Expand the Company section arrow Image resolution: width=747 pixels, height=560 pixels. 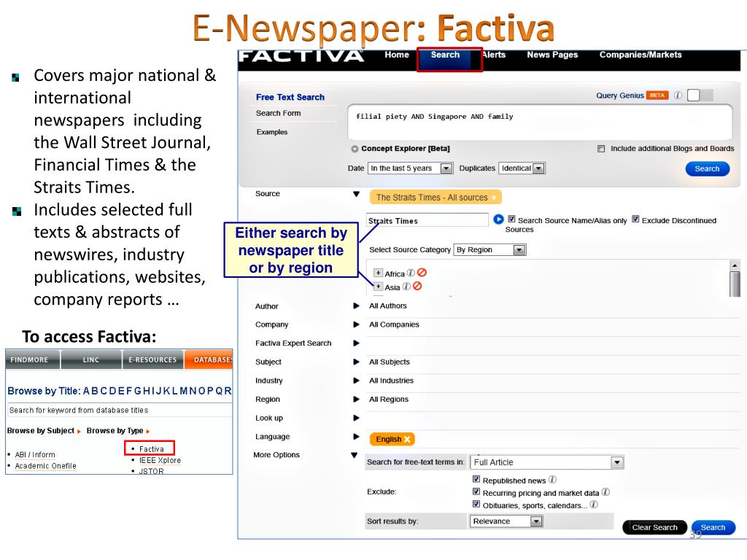tap(356, 324)
